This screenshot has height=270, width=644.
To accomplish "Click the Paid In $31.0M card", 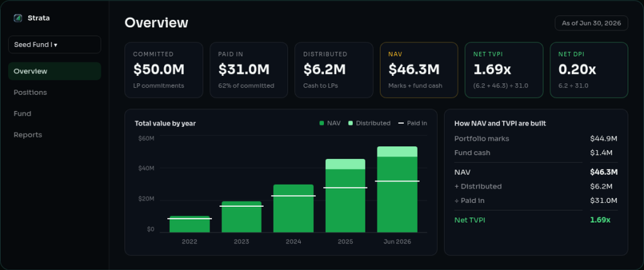I will coord(249,70).
